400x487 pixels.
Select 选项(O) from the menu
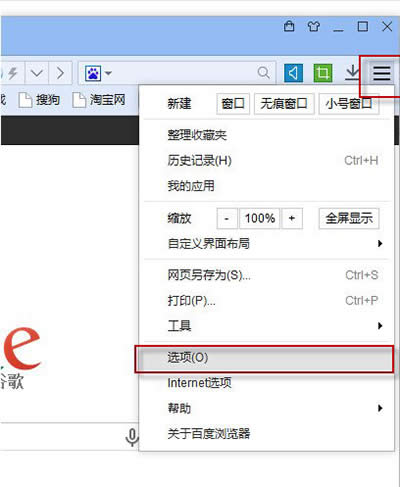click(x=264, y=359)
